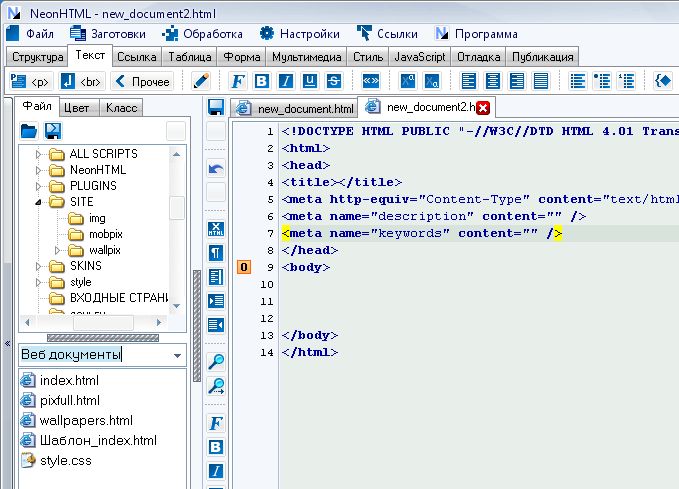Viewport: 679px width, 489px height.
Task: Align text right icon
Action: click(517, 81)
